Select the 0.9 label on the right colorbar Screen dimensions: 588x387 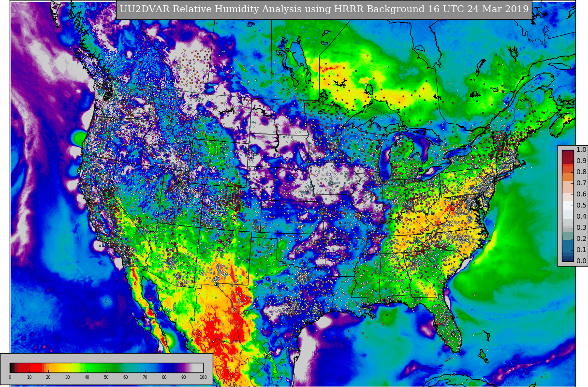point(581,161)
